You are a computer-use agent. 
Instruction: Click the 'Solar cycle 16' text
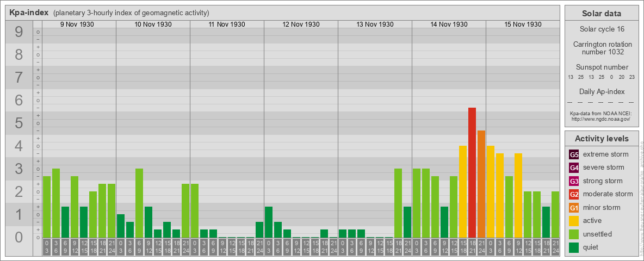tap(602, 29)
